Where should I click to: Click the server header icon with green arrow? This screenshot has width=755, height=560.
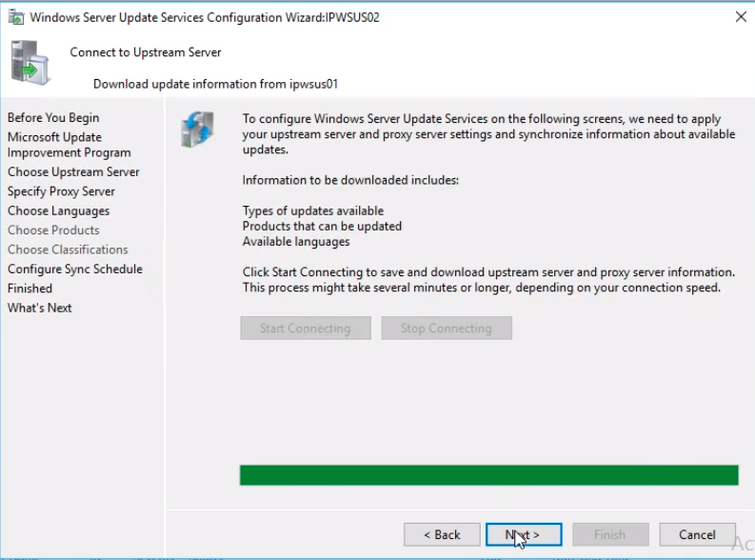click(30, 63)
